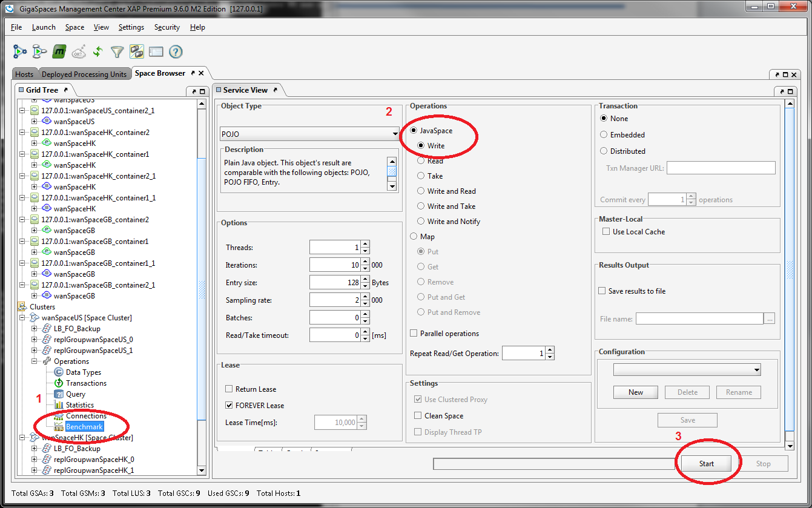Click the replGroupwanSpaceUS_0 group icon
This screenshot has width=812, height=508.
(x=47, y=340)
